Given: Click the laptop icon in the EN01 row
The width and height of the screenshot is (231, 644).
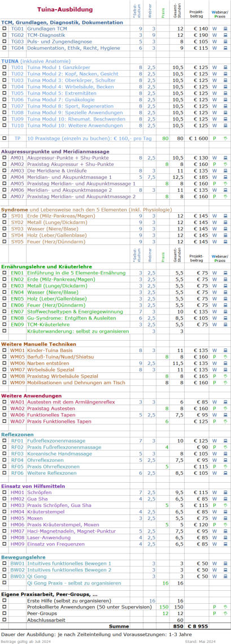Looking at the screenshot, I should click(225, 273).
